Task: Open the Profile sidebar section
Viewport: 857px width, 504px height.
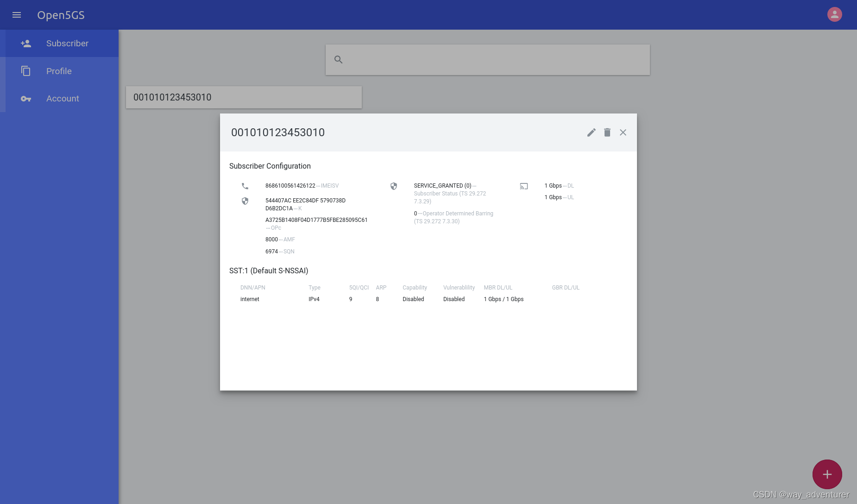Action: (x=59, y=71)
